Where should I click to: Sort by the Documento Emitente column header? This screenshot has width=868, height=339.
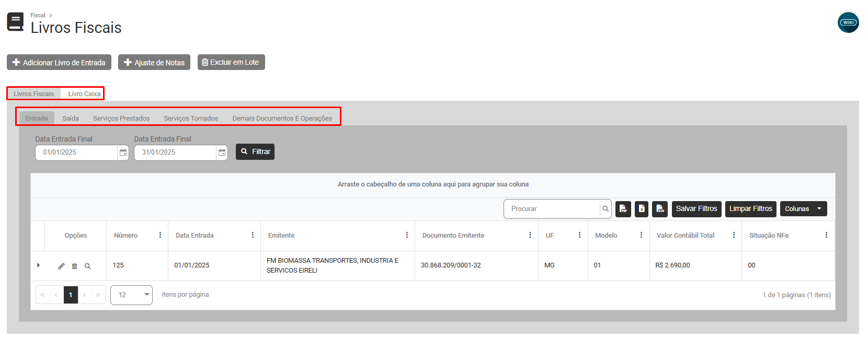tap(453, 236)
